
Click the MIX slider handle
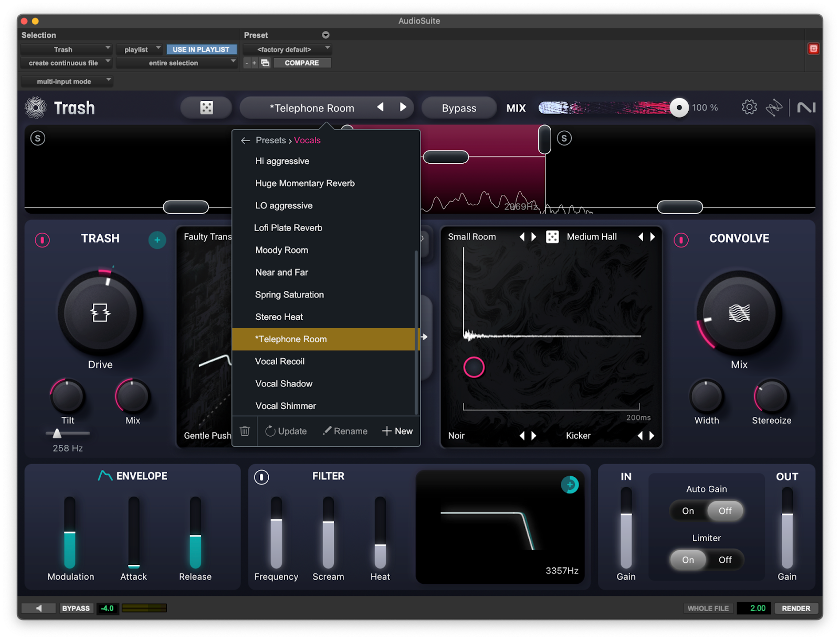click(679, 108)
